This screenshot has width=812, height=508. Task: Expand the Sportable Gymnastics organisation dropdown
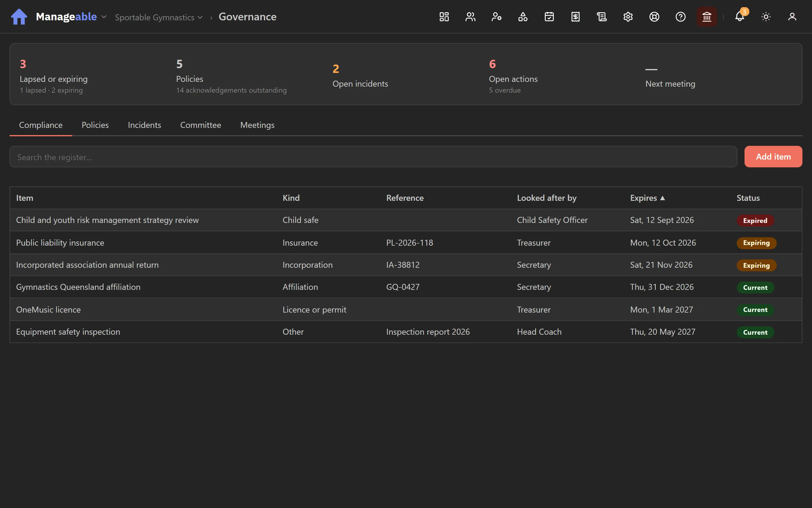(159, 17)
